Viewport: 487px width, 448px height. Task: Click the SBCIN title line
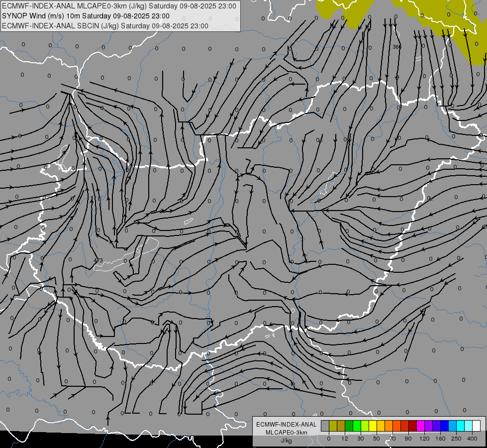pyautogui.click(x=105, y=26)
